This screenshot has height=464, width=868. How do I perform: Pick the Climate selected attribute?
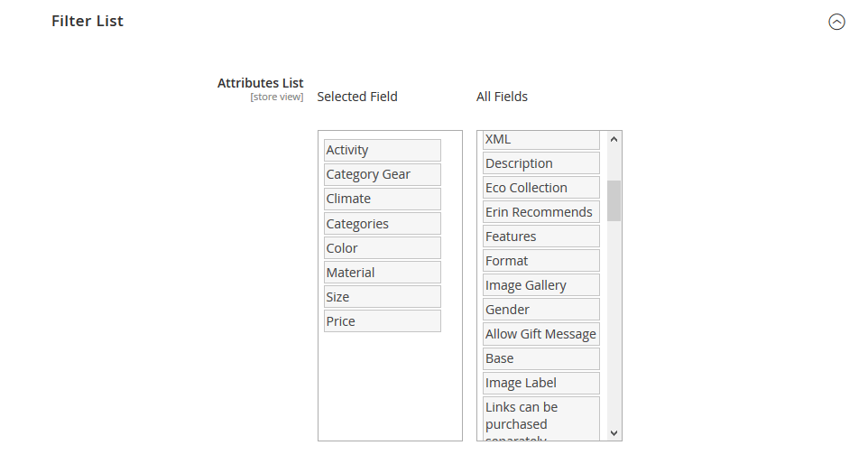coord(383,199)
